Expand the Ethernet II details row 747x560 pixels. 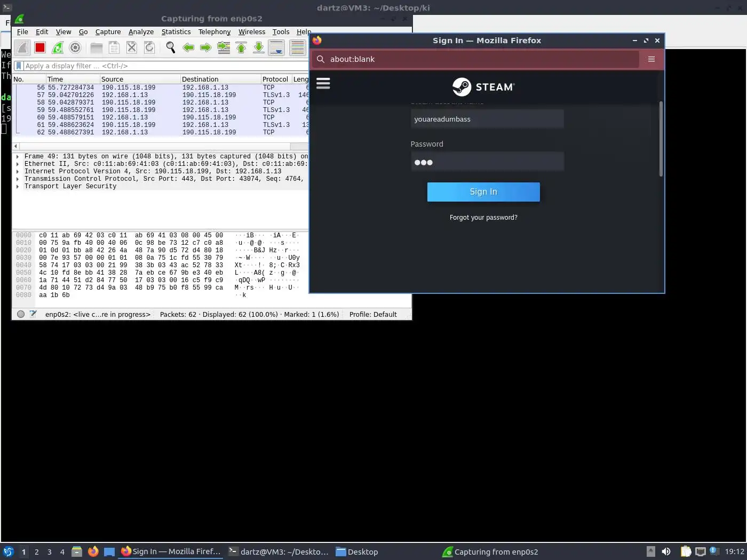[18, 164]
